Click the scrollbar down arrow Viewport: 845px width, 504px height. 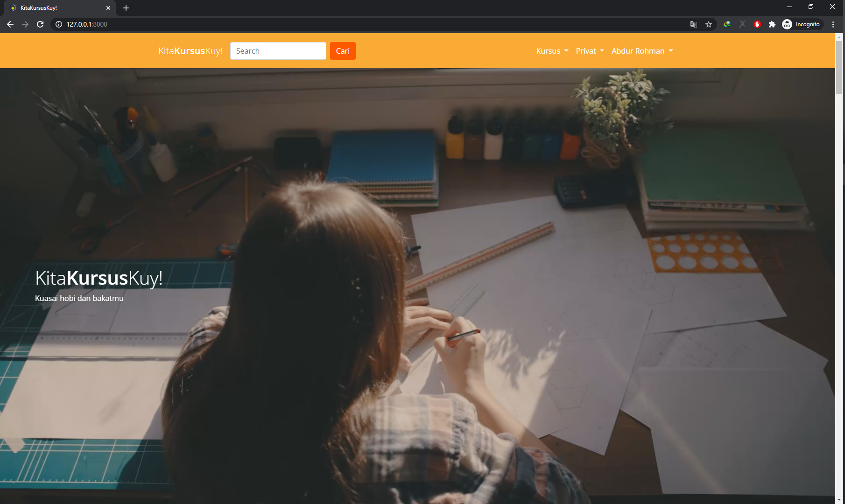click(x=839, y=500)
